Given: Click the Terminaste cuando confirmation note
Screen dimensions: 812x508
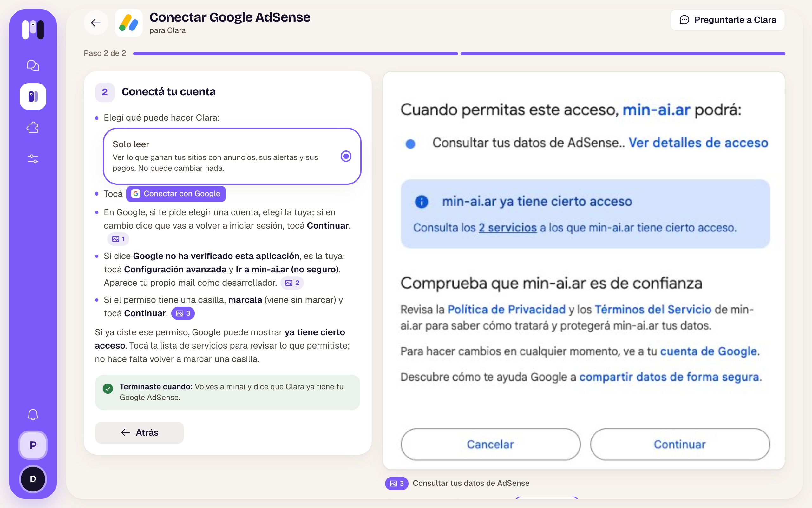Looking at the screenshot, I should [227, 392].
